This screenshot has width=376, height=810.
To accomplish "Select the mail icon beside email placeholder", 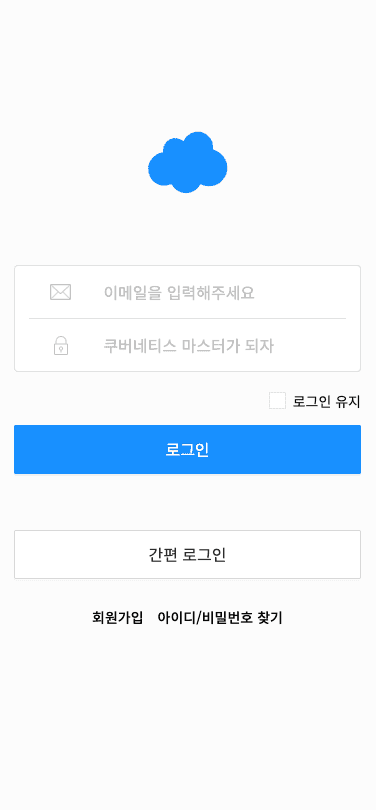I will 60,292.
